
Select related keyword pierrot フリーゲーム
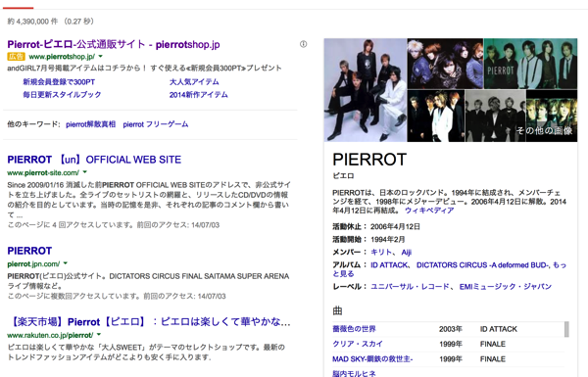tap(156, 124)
